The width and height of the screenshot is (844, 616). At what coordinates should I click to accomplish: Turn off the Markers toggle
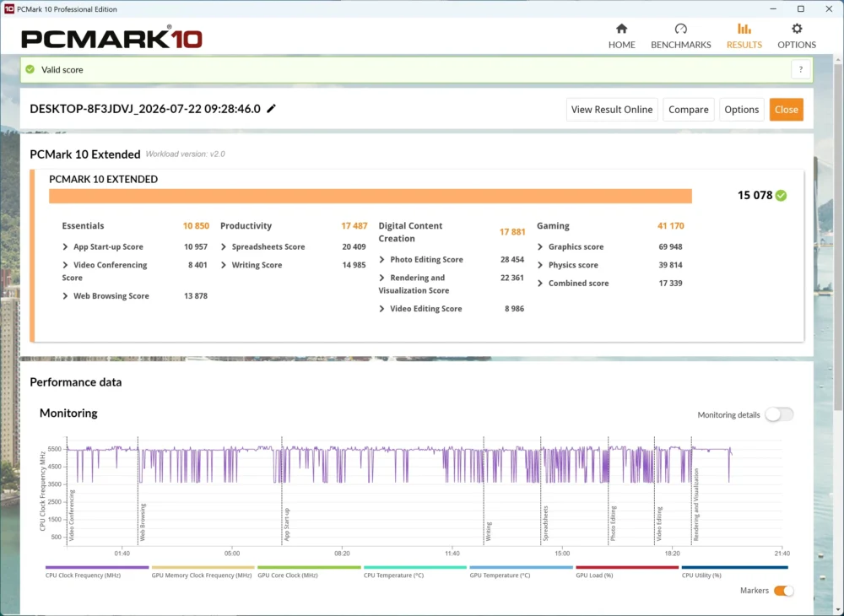[783, 591]
